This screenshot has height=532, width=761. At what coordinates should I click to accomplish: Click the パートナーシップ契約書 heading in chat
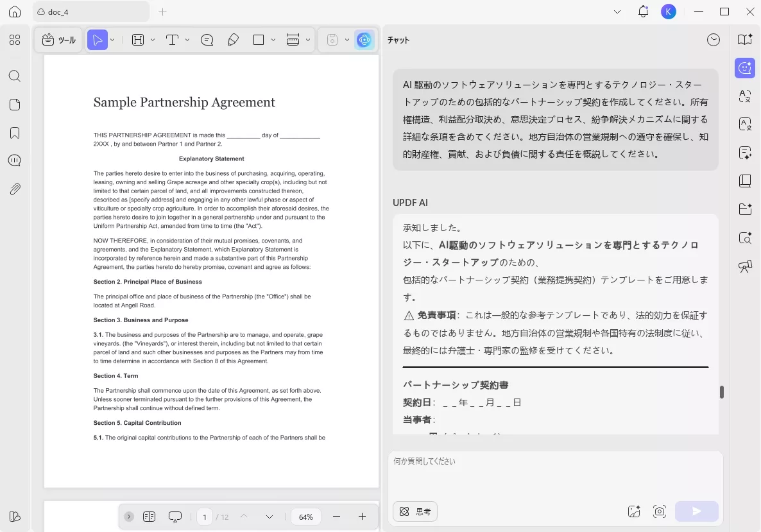tap(455, 385)
